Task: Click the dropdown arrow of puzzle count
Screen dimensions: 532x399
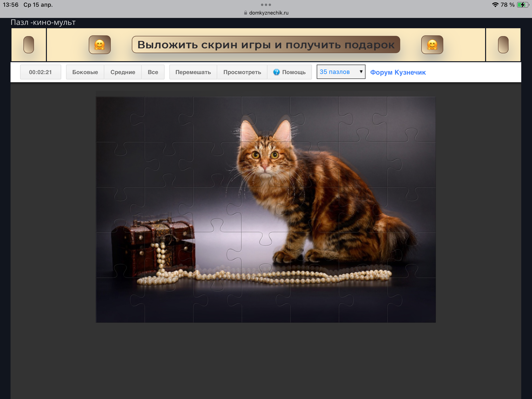Action: coord(361,72)
